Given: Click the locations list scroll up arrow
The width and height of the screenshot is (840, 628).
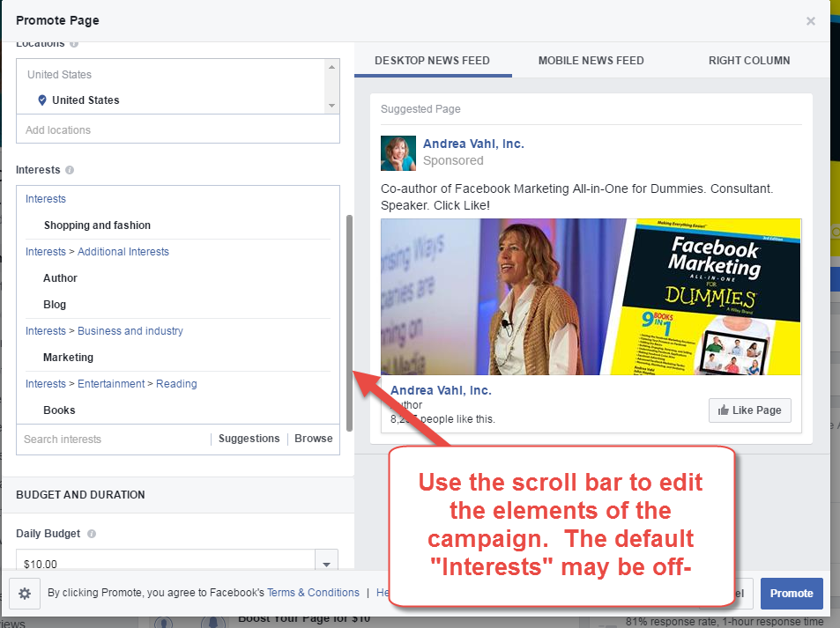Looking at the screenshot, I should 331,67.
